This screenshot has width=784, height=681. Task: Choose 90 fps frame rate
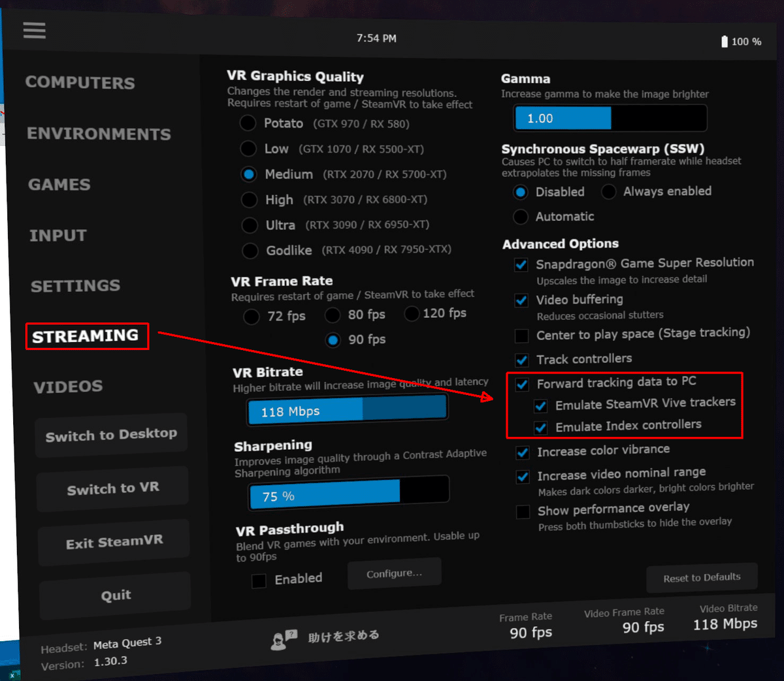[333, 340]
